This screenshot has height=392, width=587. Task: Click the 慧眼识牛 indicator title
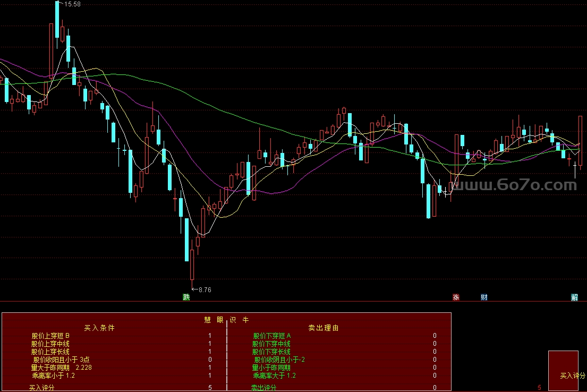(227, 320)
